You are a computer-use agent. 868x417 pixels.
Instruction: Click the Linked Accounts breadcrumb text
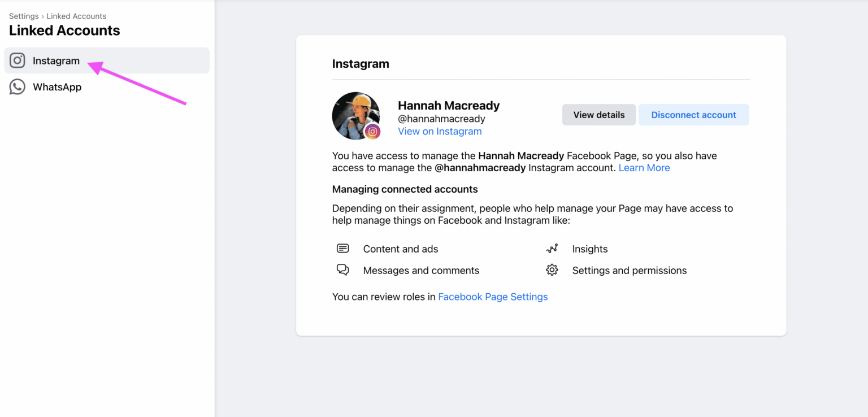pyautogui.click(x=76, y=16)
